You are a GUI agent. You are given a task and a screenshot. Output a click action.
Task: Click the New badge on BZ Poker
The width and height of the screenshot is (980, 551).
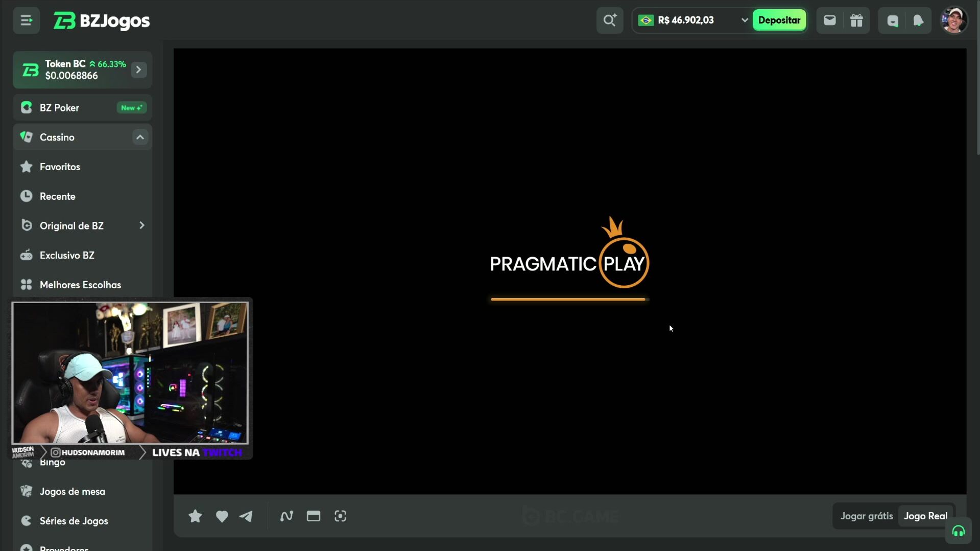[131, 108]
